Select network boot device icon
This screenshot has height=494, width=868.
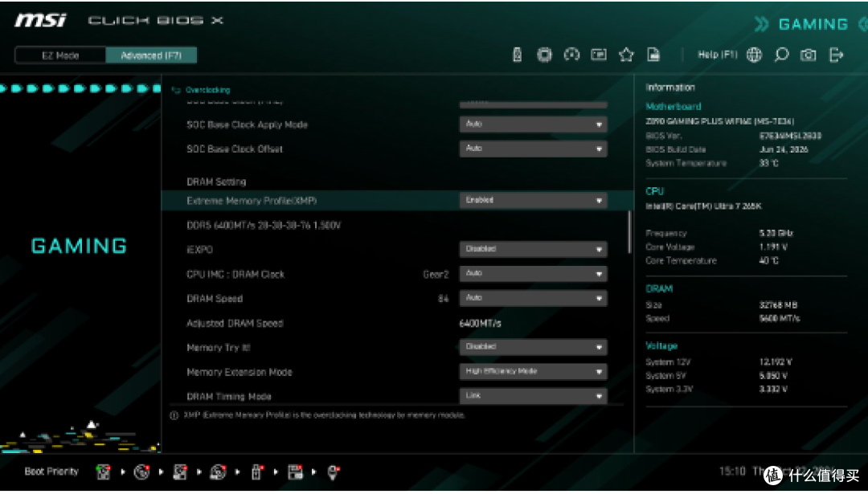coord(333,472)
